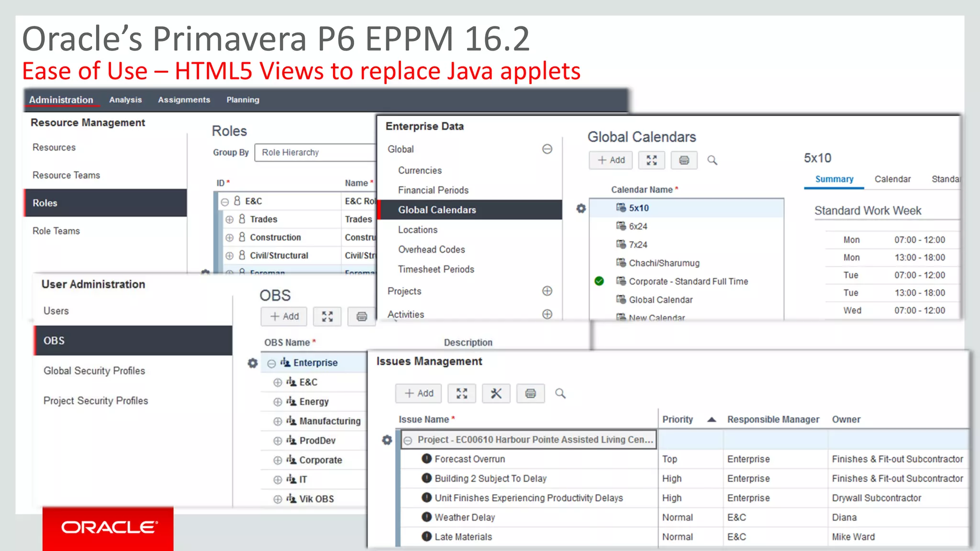Open Project Security Profiles
The image size is (980, 551).
[x=96, y=401]
